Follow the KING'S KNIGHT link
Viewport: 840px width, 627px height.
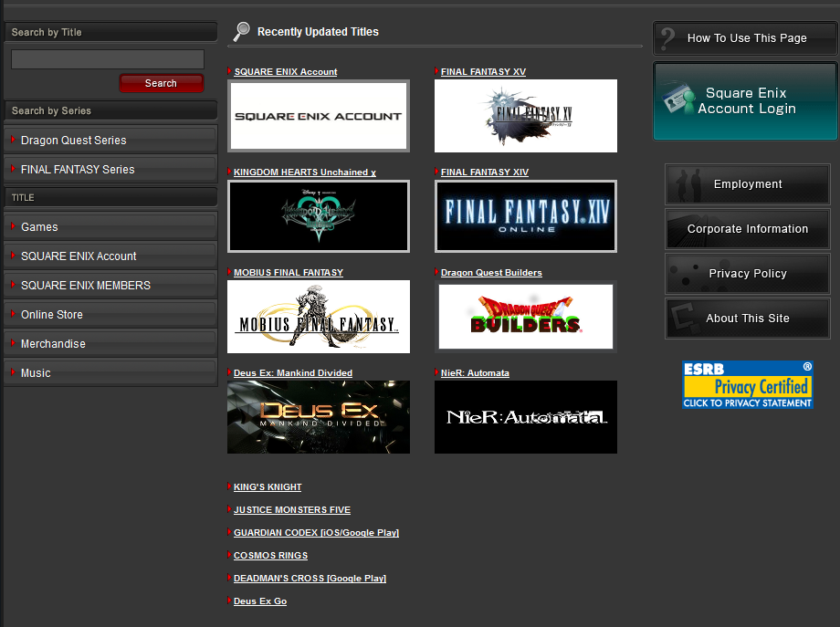point(268,487)
